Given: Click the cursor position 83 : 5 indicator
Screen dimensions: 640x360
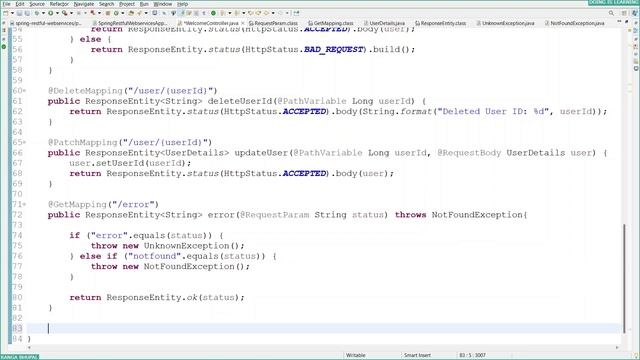Looking at the screenshot, I should pyautogui.click(x=472, y=355).
